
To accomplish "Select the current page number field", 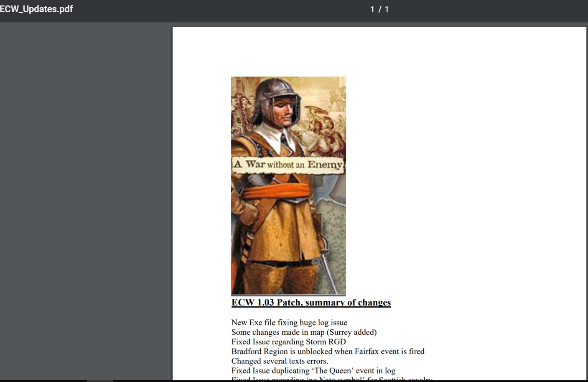I will pyautogui.click(x=372, y=9).
